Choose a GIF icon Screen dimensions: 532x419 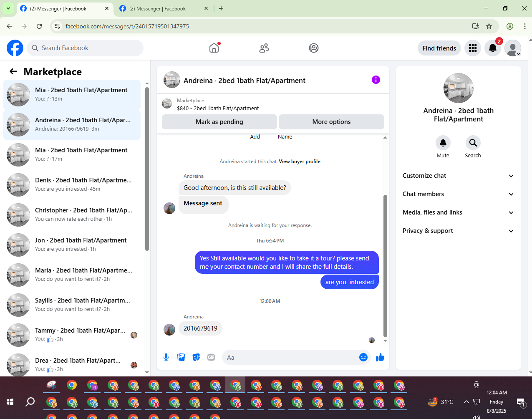point(211,357)
